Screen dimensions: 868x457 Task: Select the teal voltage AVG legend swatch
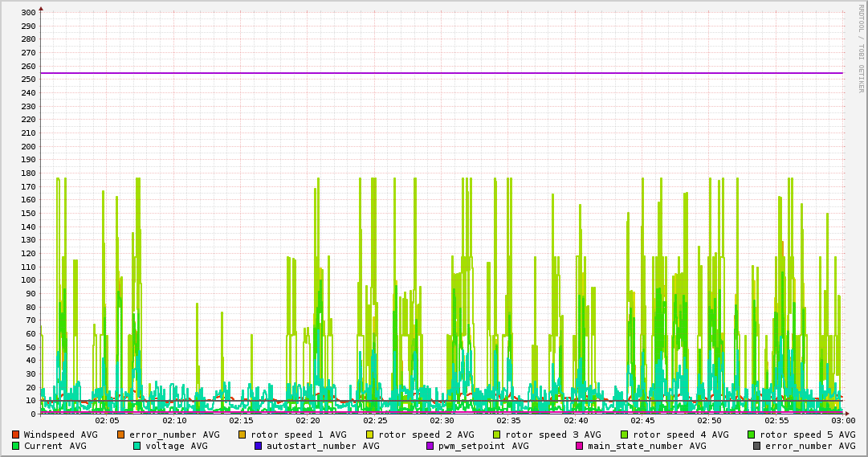[x=137, y=446]
